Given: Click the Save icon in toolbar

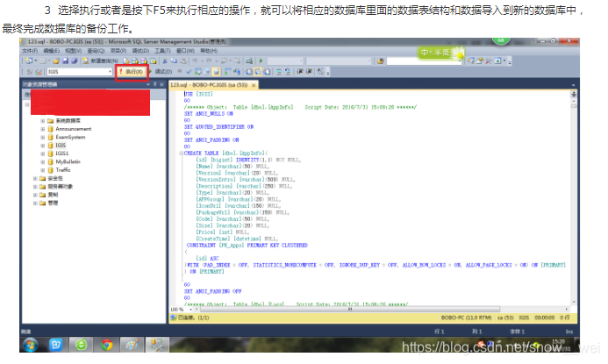Looking at the screenshot, I should pos(65,61).
